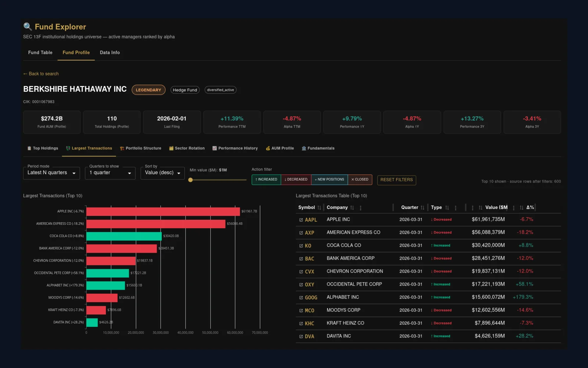Switch to the Fund Table tab
Screen dimensions: 588x368
40,53
